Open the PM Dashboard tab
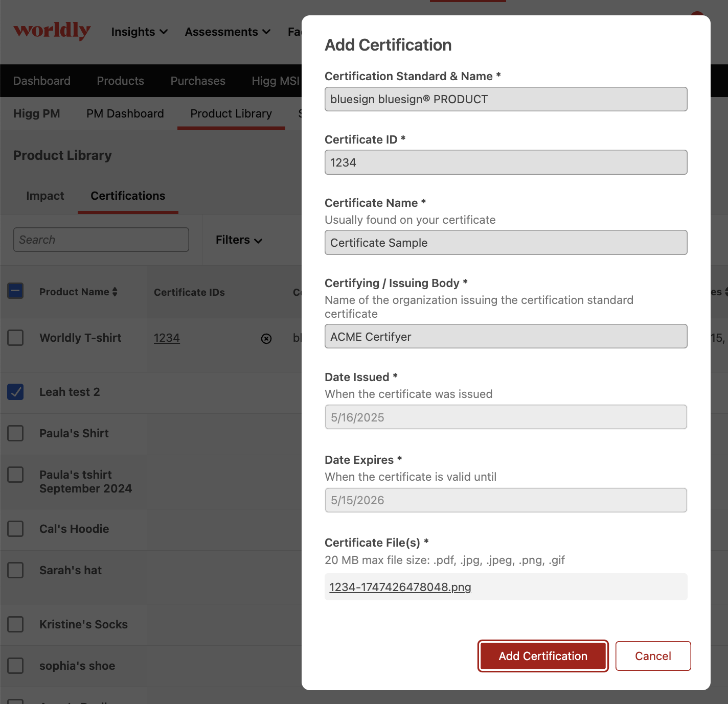728x704 pixels. (x=125, y=113)
